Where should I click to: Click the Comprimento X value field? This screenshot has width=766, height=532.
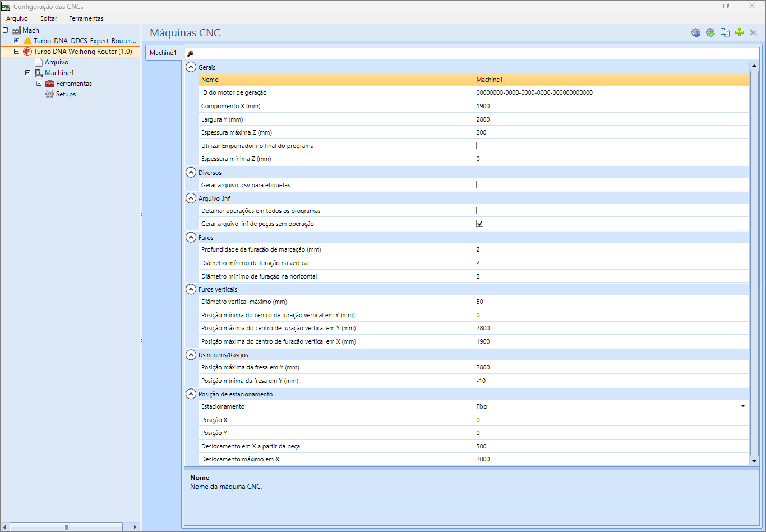coord(610,106)
